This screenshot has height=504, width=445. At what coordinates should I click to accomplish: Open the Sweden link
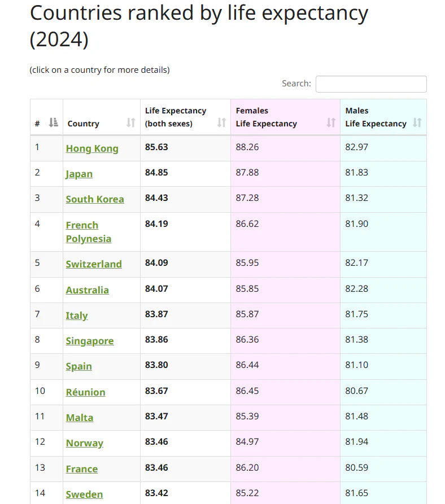[x=84, y=494]
